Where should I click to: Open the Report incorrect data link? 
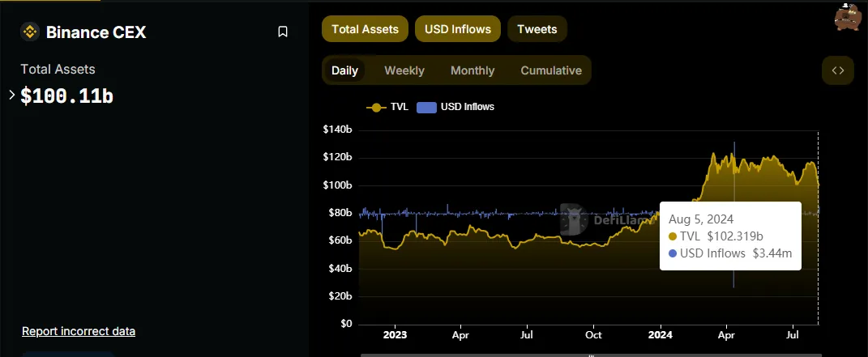pyautogui.click(x=79, y=331)
